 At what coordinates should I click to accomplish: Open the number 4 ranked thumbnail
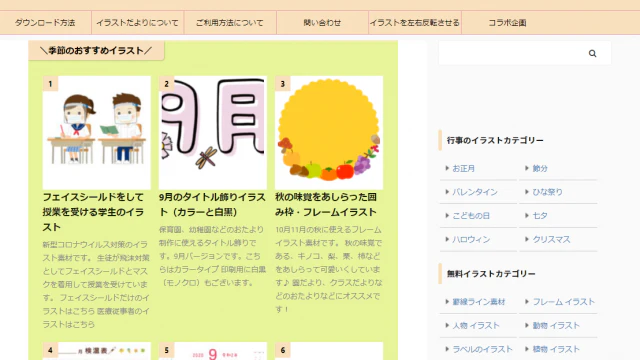[x=97, y=351]
